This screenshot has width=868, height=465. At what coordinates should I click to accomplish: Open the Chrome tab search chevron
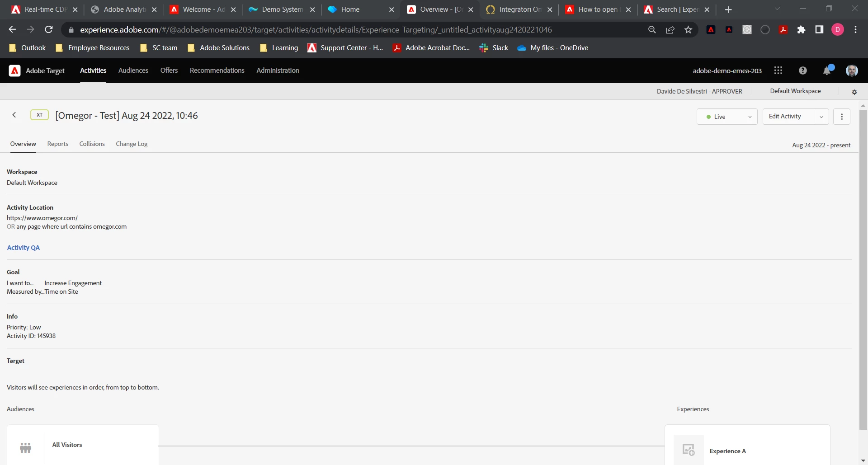pos(778,9)
